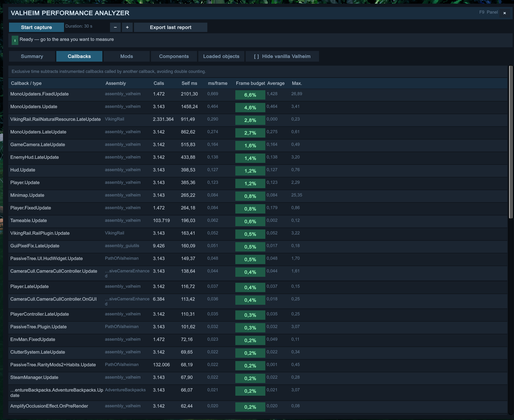Select the Callbacks tab
This screenshot has height=420, width=514.
pos(79,56)
